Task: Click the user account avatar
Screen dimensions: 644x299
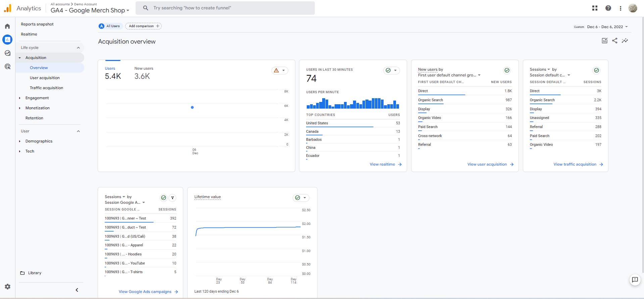Action: pyautogui.click(x=633, y=8)
